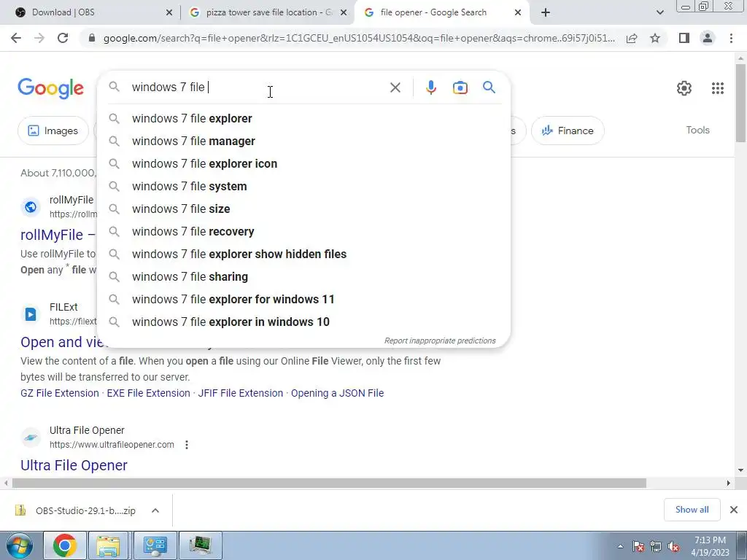Click into the Google search text field

(258, 87)
